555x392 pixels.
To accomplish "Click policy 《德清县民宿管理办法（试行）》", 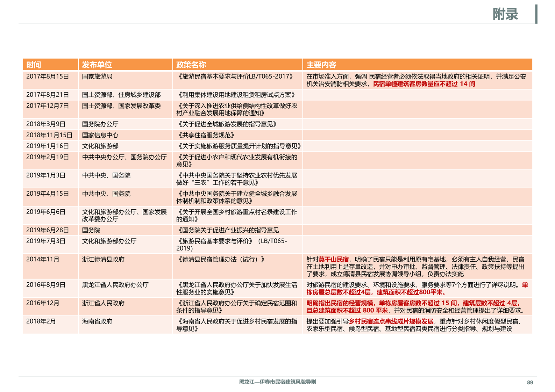I will point(221,259).
